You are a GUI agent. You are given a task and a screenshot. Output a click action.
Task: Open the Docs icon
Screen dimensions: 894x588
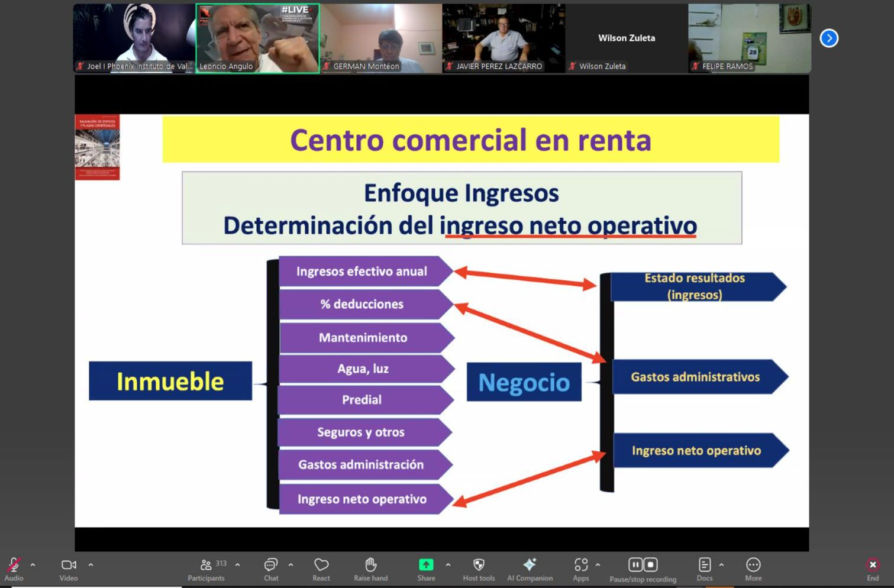(x=705, y=565)
